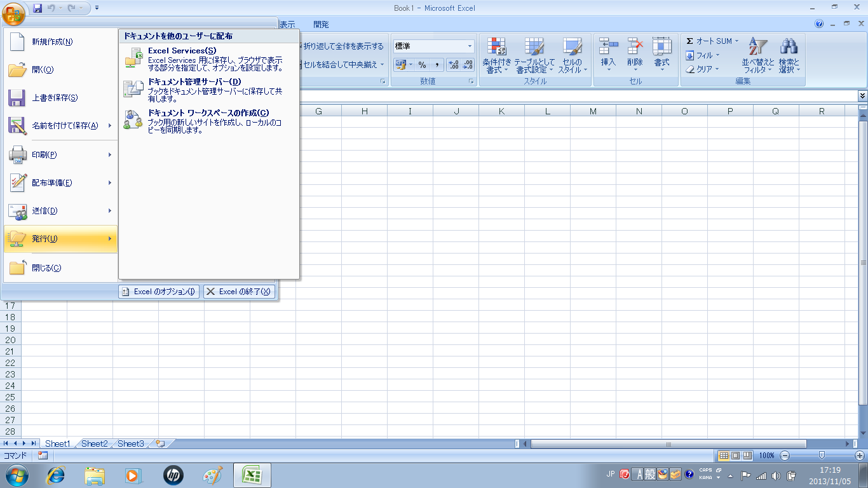Expand the Save As (名前を付けて保存) submenu
Image resolution: width=868 pixels, height=488 pixels.
pyautogui.click(x=110, y=126)
